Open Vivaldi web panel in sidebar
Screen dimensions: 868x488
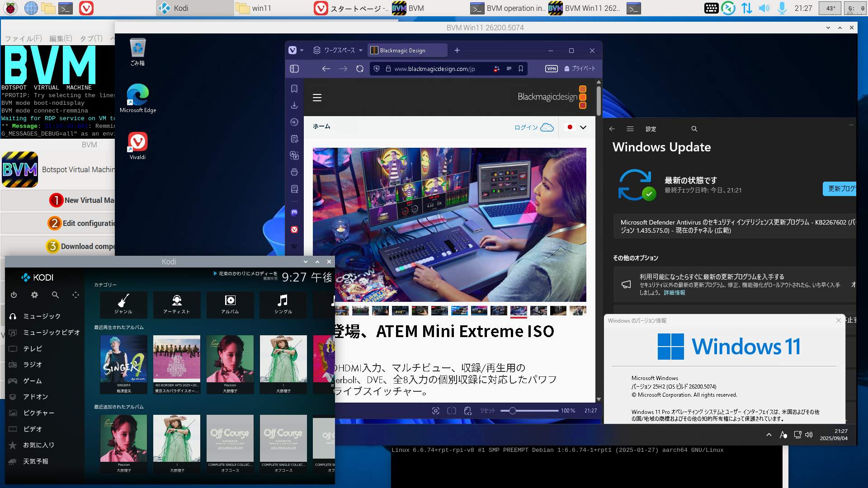[x=294, y=230]
